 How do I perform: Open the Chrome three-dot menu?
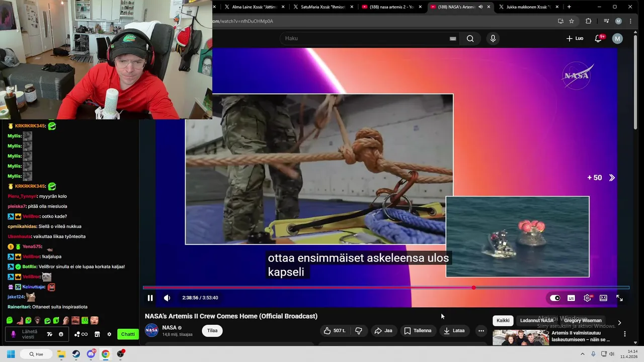pyautogui.click(x=630, y=21)
